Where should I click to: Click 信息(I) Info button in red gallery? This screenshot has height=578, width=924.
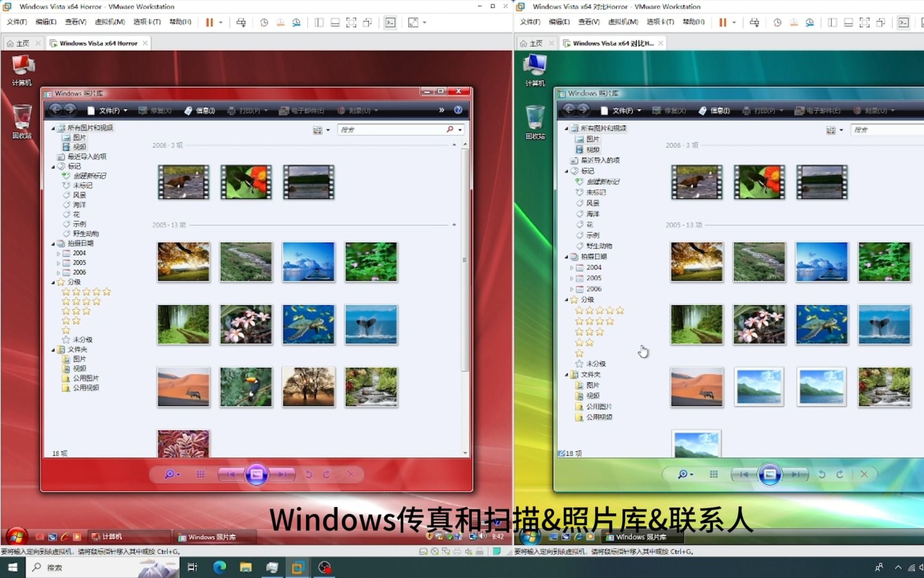click(x=200, y=111)
